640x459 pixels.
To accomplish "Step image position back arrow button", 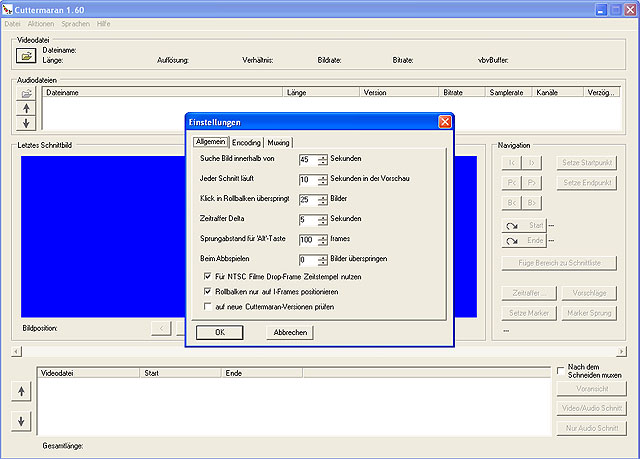I will coord(161,328).
